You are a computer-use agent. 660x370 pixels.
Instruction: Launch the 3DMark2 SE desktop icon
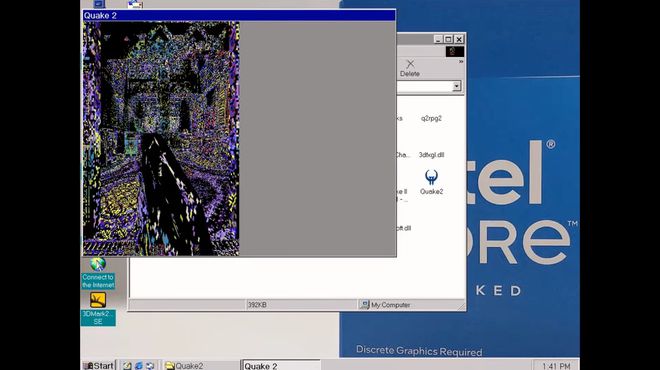pyautogui.click(x=98, y=309)
